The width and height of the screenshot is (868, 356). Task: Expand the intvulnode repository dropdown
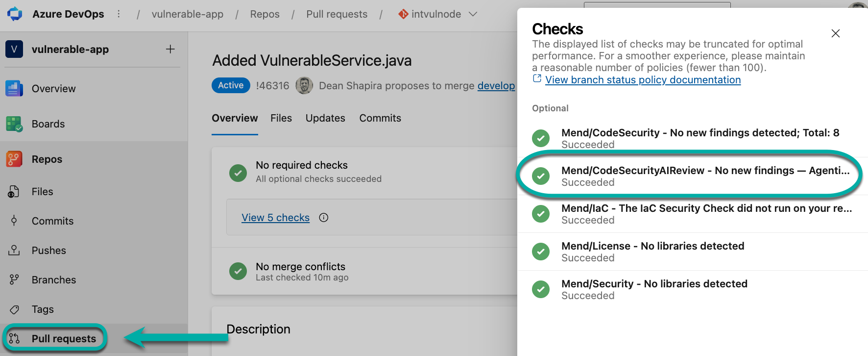tap(473, 14)
